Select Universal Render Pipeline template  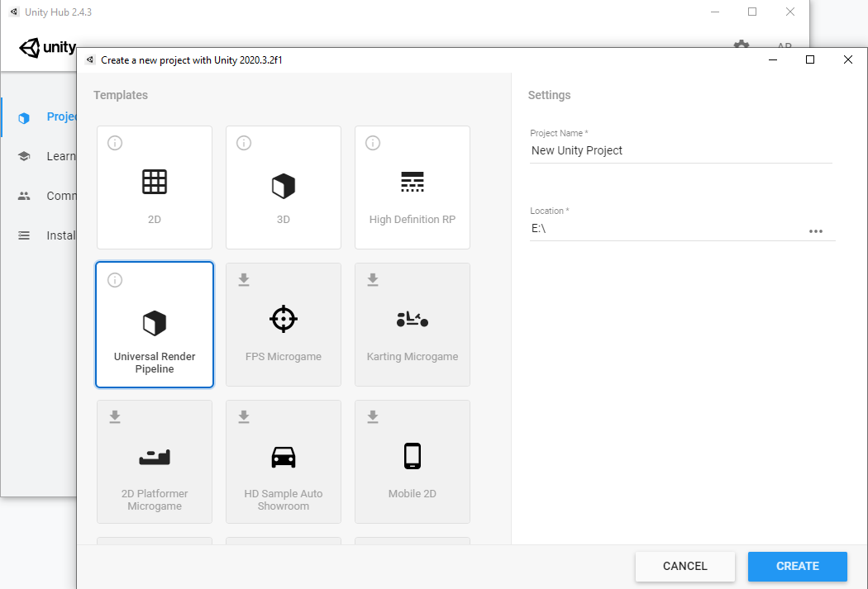[155, 325]
